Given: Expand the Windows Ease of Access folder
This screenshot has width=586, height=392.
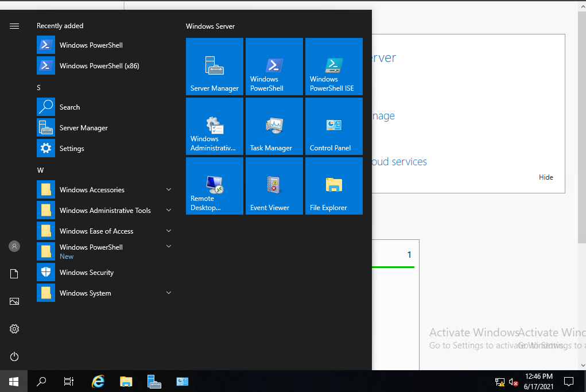Looking at the screenshot, I should (104, 231).
